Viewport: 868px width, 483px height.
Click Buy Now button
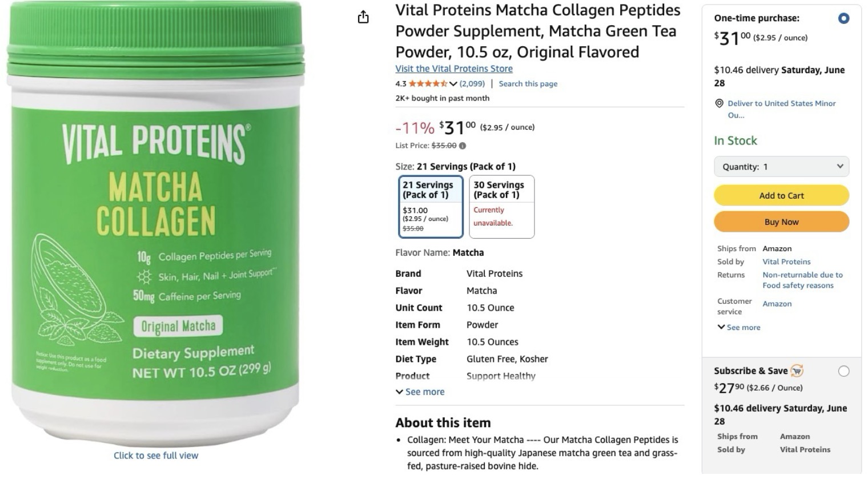tap(781, 222)
